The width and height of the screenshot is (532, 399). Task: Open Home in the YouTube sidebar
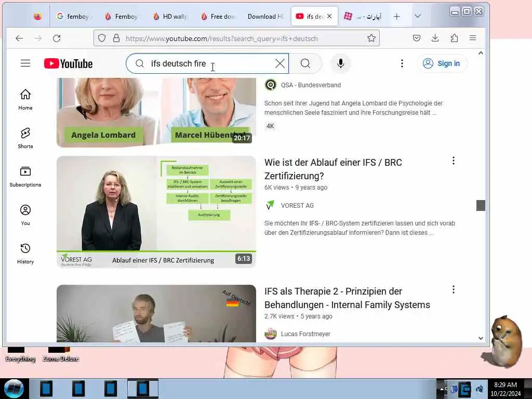[x=25, y=100]
